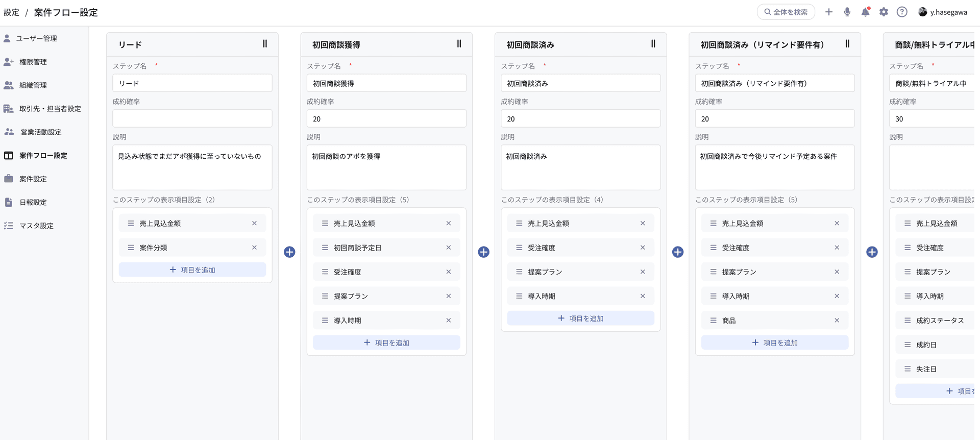This screenshot has width=980, height=440.
Task: Click the 設定 breadcrumb link
Action: (11, 12)
